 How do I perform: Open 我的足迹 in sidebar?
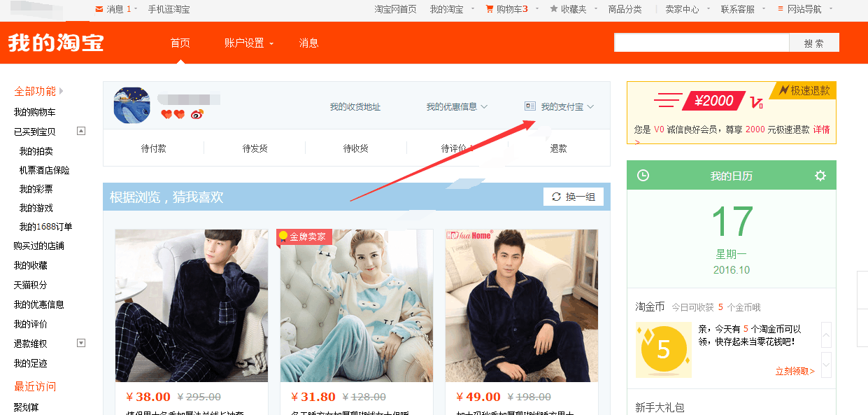point(31,363)
